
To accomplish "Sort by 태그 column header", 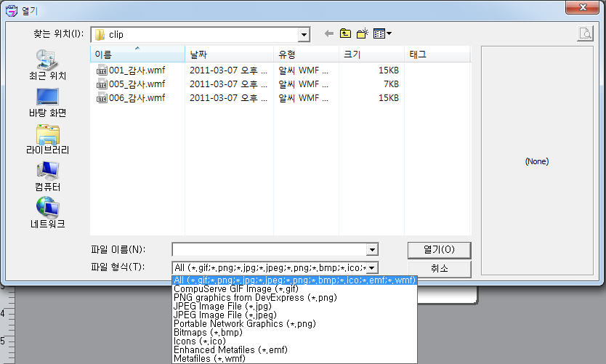I will (437, 54).
